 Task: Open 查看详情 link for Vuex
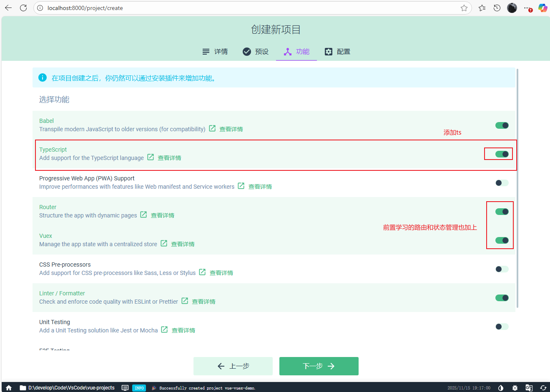click(x=183, y=244)
